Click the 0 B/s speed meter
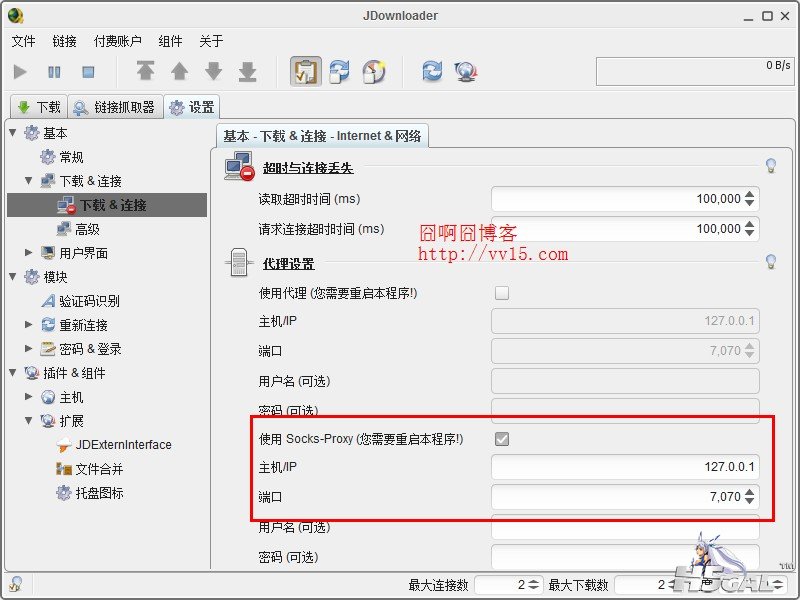The image size is (800, 600). pos(695,71)
